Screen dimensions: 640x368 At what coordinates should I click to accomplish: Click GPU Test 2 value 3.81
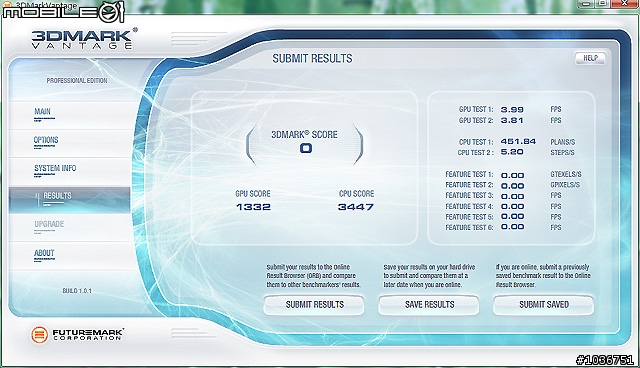(512, 120)
